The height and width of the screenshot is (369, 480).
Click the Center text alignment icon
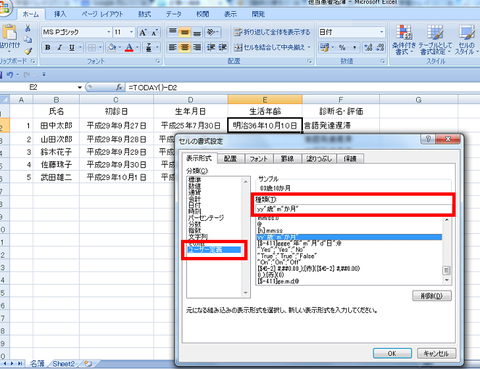pyautogui.click(x=184, y=47)
